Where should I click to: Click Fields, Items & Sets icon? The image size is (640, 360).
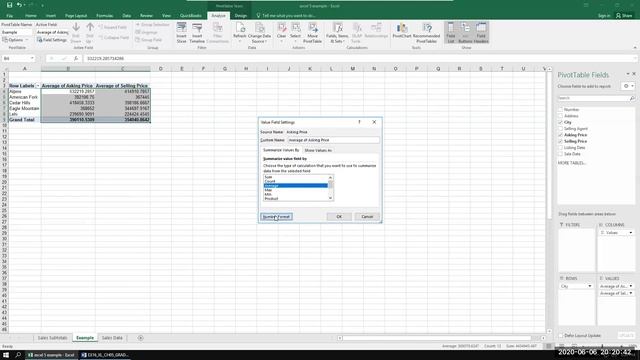pyautogui.click(x=337, y=27)
